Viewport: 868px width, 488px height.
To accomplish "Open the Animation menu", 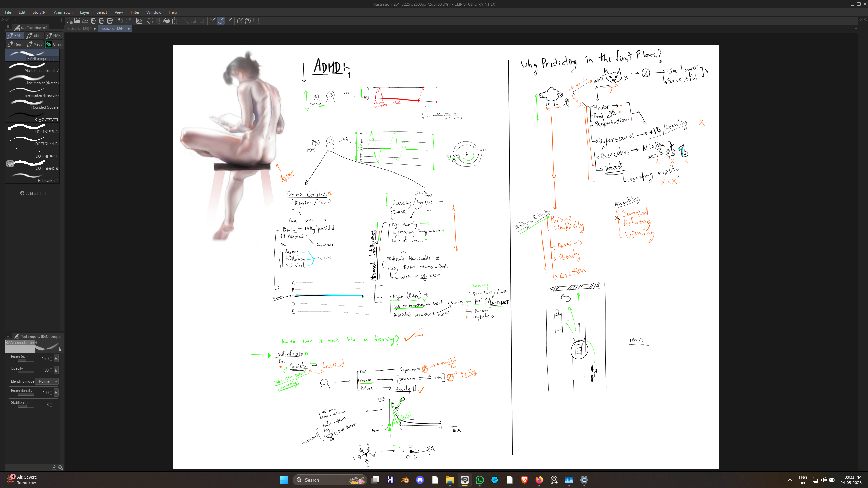I will pyautogui.click(x=63, y=12).
